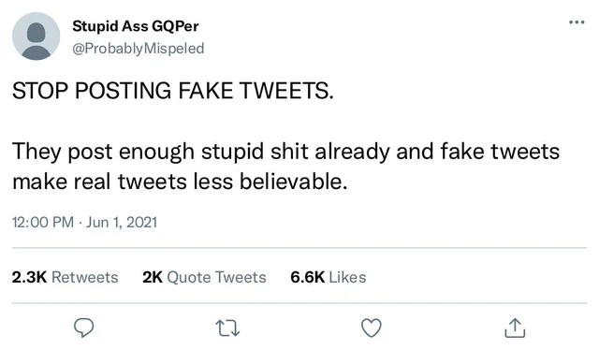Retweet this tweet using the arrows icon
The image size is (599, 364).
click(x=227, y=328)
